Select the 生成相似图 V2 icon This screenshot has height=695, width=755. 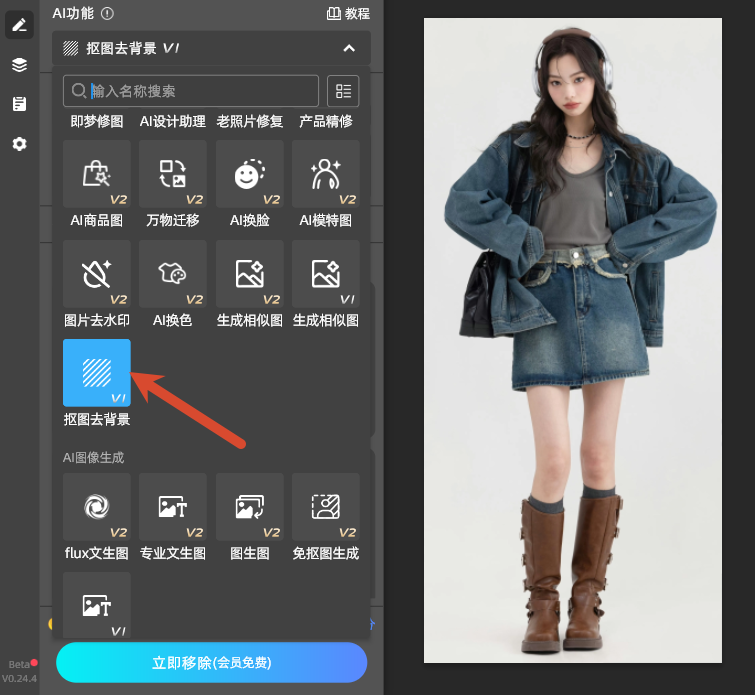pos(249,274)
